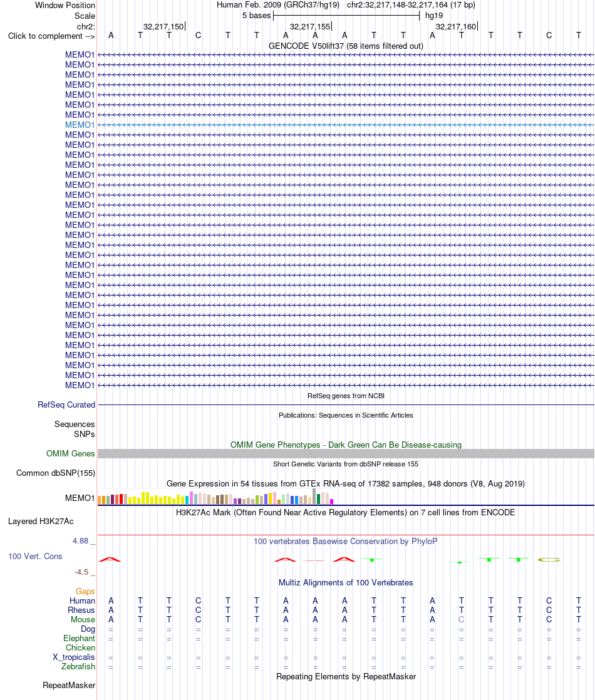Click the Sequences track label
The height and width of the screenshot is (700, 595).
75,424
